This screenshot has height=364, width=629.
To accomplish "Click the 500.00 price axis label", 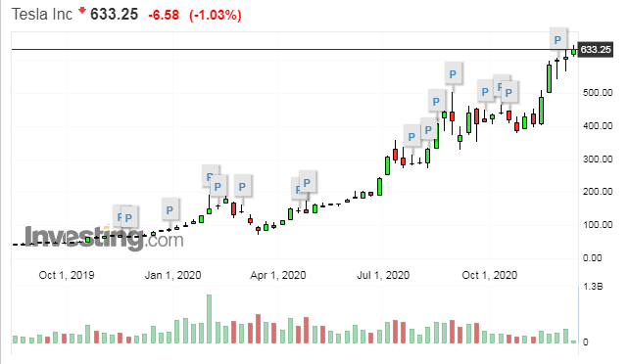I will tap(598, 93).
